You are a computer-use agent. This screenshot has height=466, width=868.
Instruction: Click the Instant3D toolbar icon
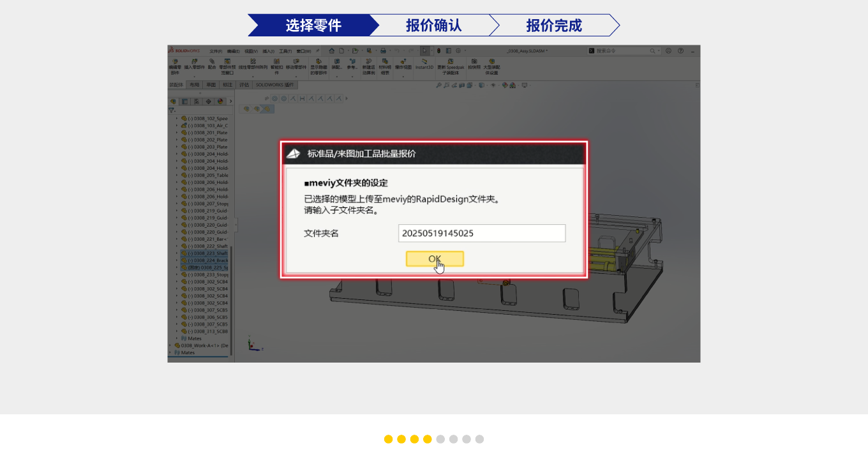pyautogui.click(x=424, y=62)
